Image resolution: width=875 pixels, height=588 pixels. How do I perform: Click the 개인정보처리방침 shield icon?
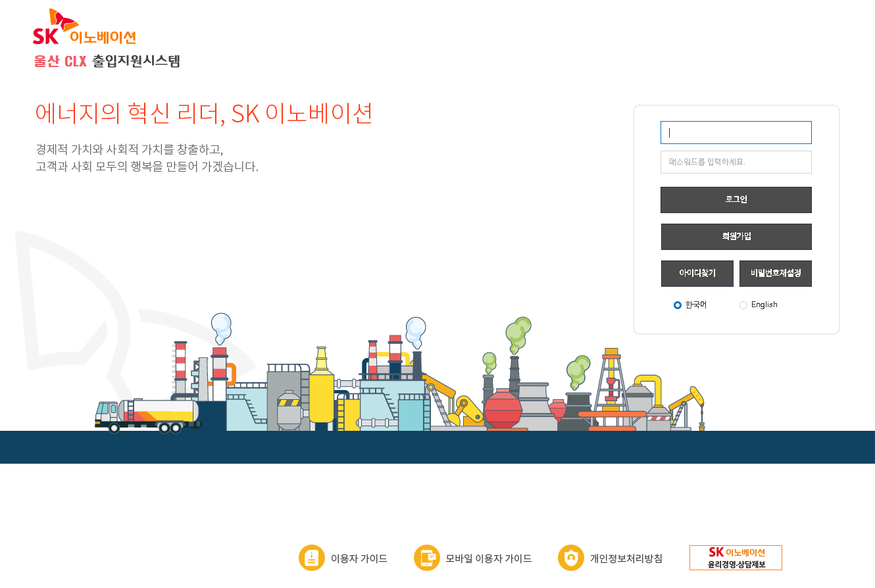(x=571, y=558)
